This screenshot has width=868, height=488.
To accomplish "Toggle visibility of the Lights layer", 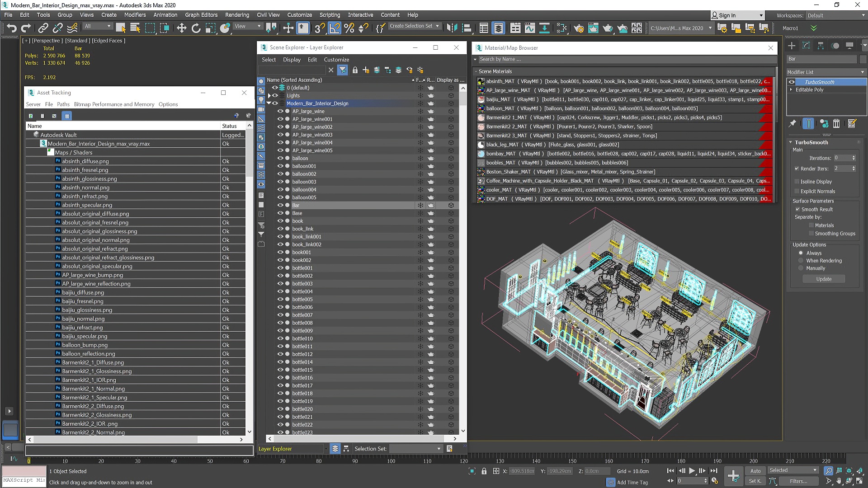I will [x=275, y=95].
